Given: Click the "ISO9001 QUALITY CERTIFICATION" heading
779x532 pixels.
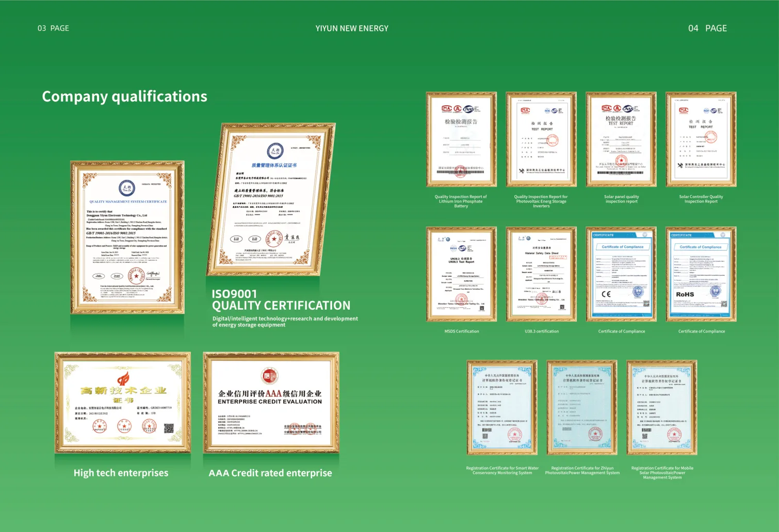Looking at the screenshot, I should (x=281, y=300).
